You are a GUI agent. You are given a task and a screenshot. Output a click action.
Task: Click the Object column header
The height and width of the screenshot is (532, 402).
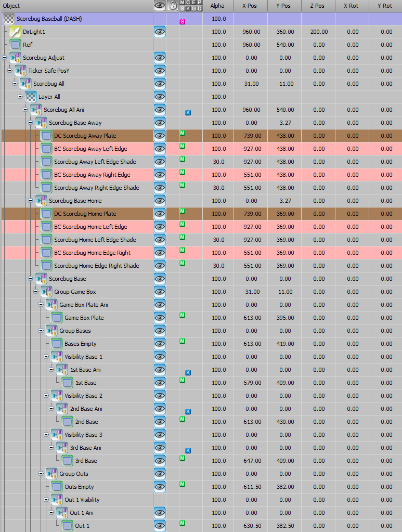click(x=76, y=6)
